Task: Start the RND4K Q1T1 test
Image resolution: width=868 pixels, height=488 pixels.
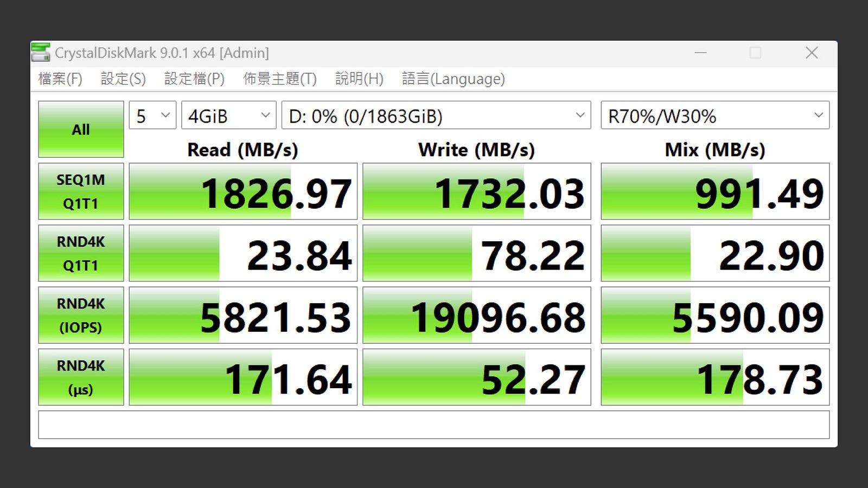Action: pos(81,253)
